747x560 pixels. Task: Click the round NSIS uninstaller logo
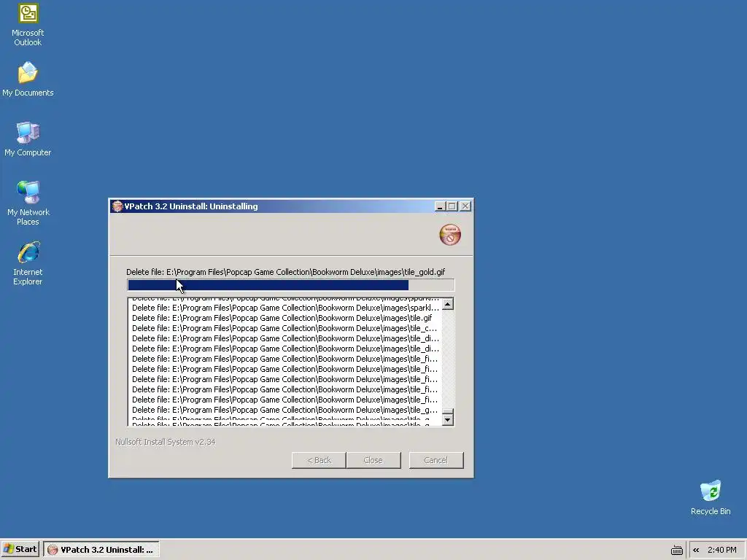click(449, 235)
